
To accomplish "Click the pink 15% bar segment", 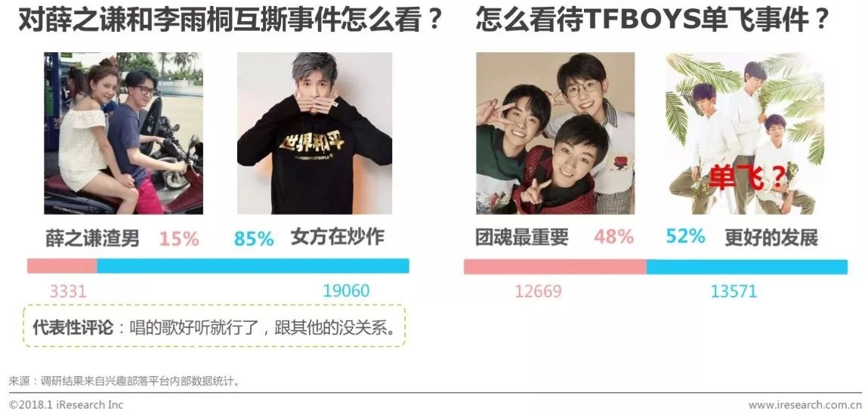I will 62,266.
